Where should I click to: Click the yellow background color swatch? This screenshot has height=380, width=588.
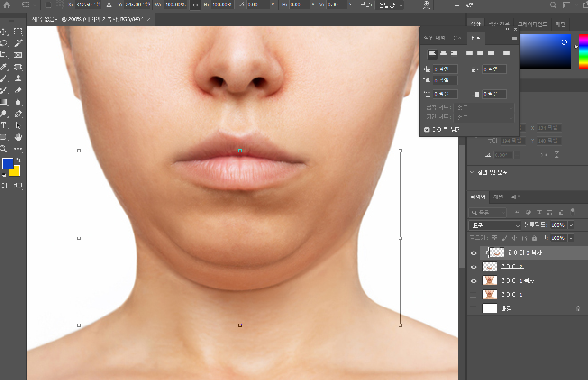coord(16,172)
